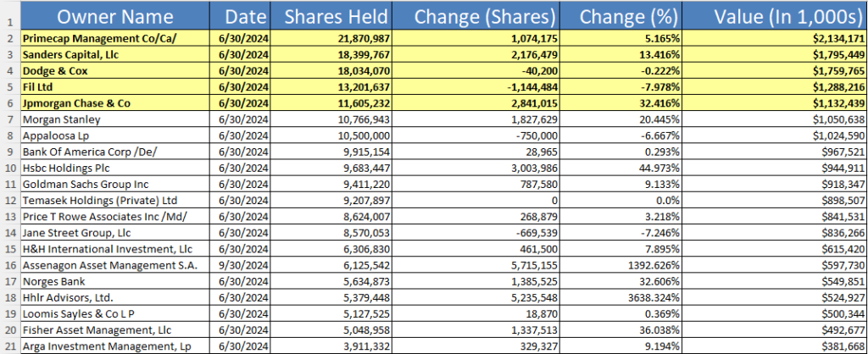Image resolution: width=868 pixels, height=354 pixels.
Task: Click the Change (%) header cell
Action: [x=626, y=16]
